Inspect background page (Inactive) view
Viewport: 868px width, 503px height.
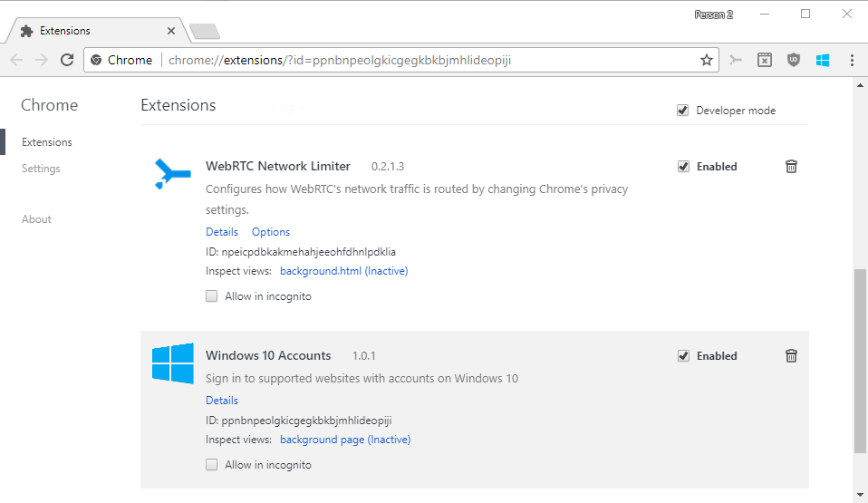[x=345, y=440]
